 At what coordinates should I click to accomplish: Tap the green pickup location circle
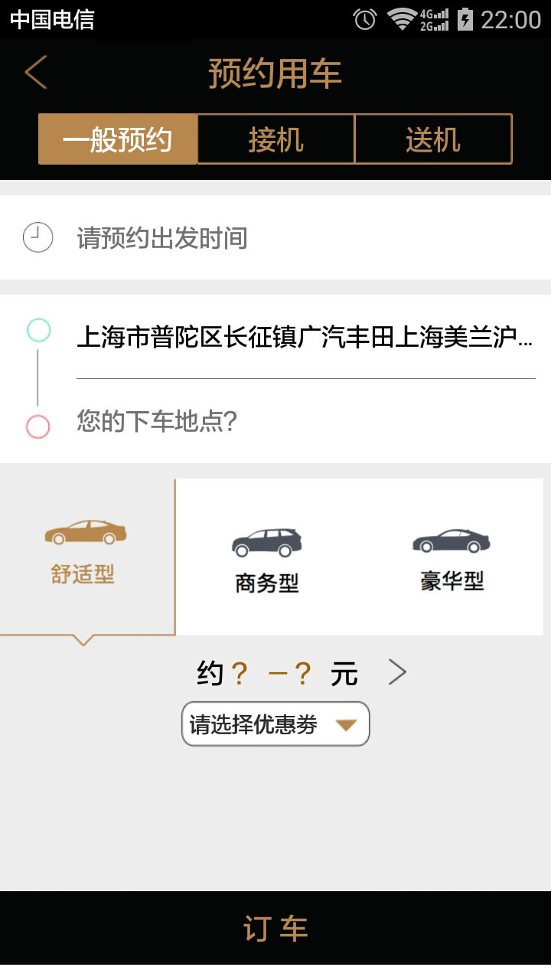[x=38, y=330]
